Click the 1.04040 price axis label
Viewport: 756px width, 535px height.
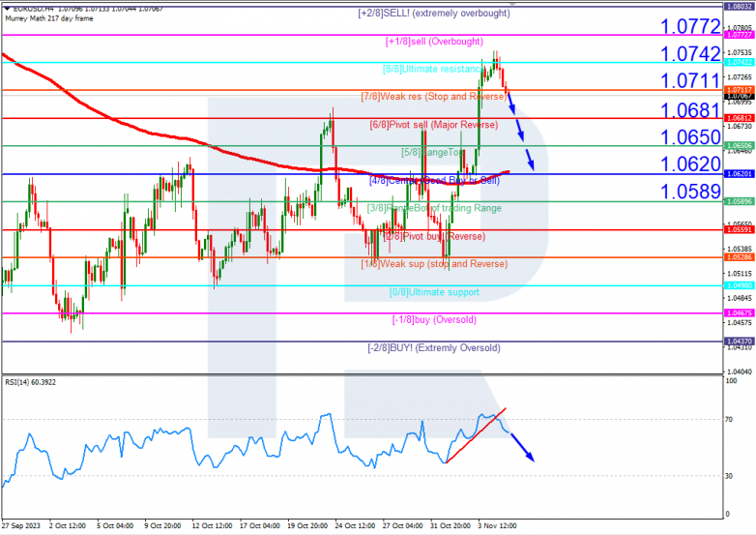[740, 372]
